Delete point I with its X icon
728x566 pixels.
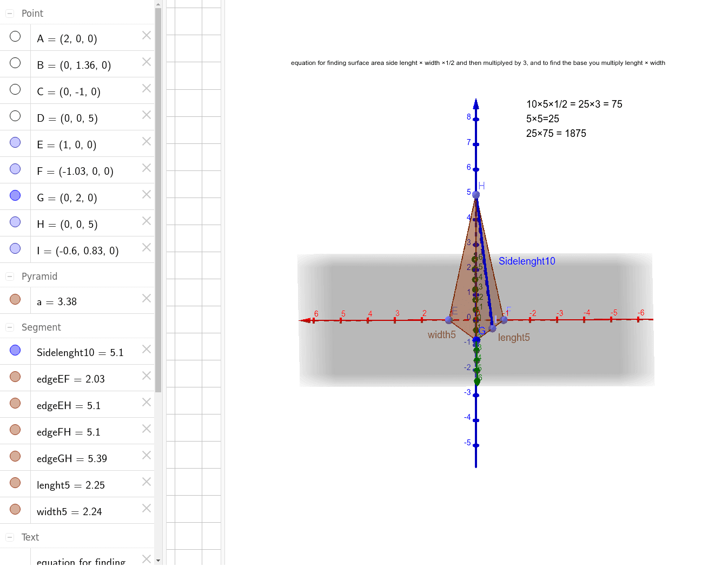tap(146, 247)
